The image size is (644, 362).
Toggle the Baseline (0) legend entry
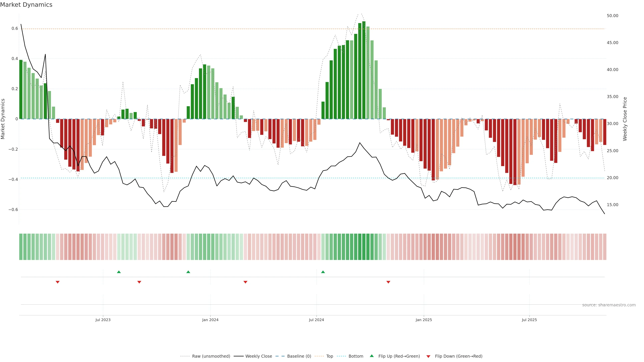(299, 356)
